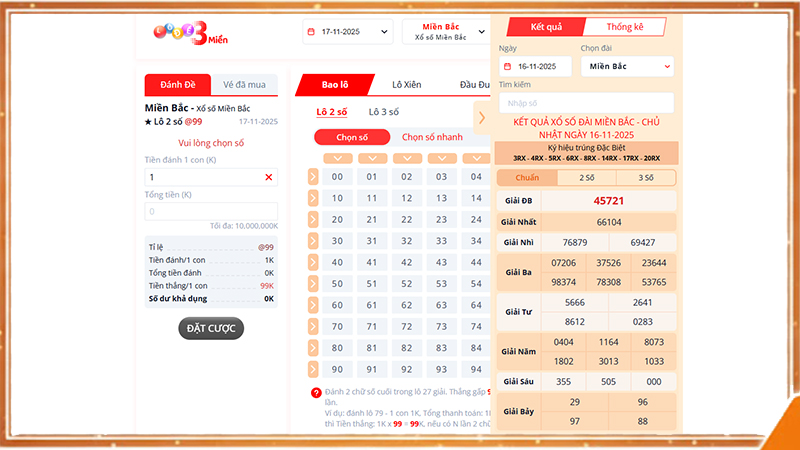
Task: Click the Giải Tư result 0283
Action: [x=642, y=322]
